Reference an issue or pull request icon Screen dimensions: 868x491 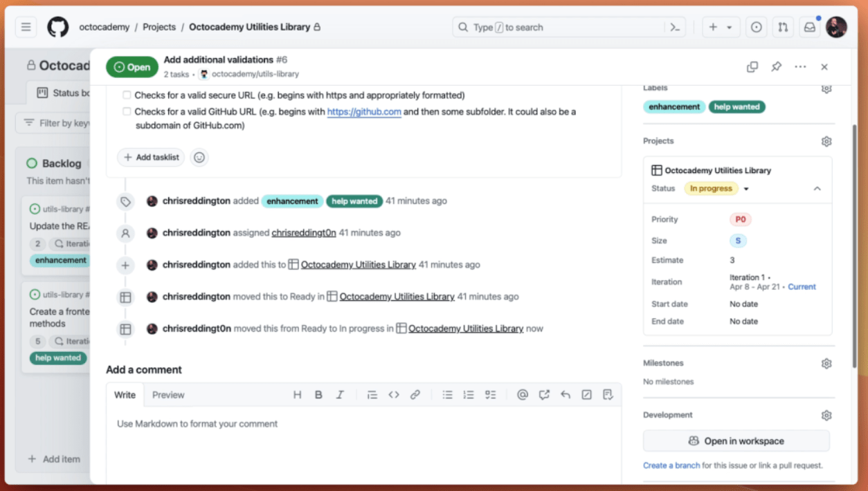point(544,395)
